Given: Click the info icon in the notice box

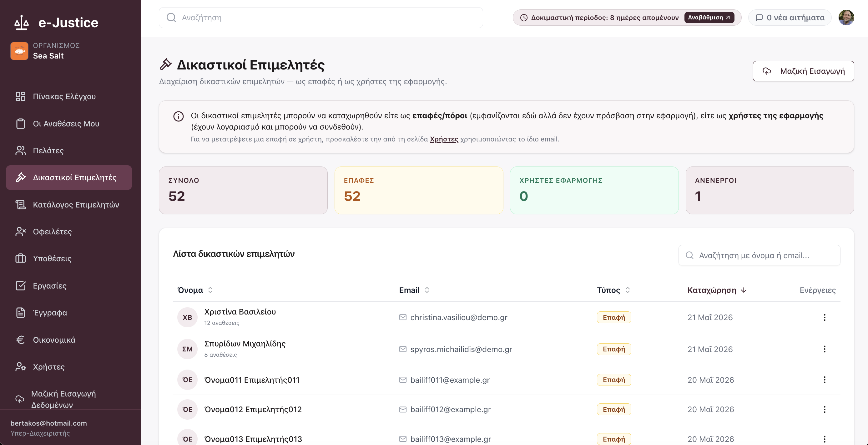Looking at the screenshot, I should pyautogui.click(x=178, y=116).
